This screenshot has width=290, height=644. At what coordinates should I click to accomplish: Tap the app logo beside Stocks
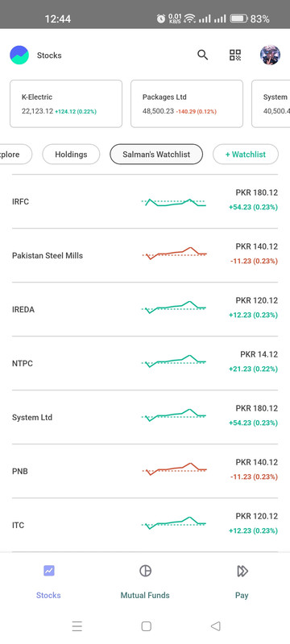click(x=19, y=55)
